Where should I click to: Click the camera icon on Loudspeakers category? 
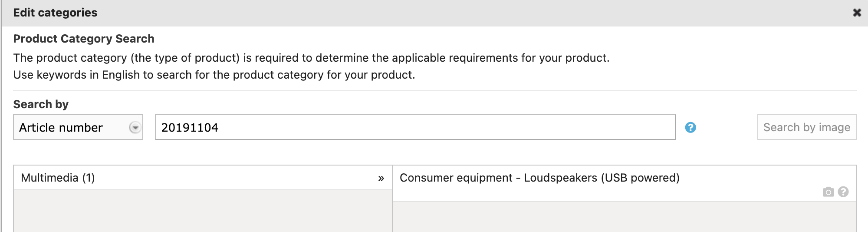click(x=828, y=192)
